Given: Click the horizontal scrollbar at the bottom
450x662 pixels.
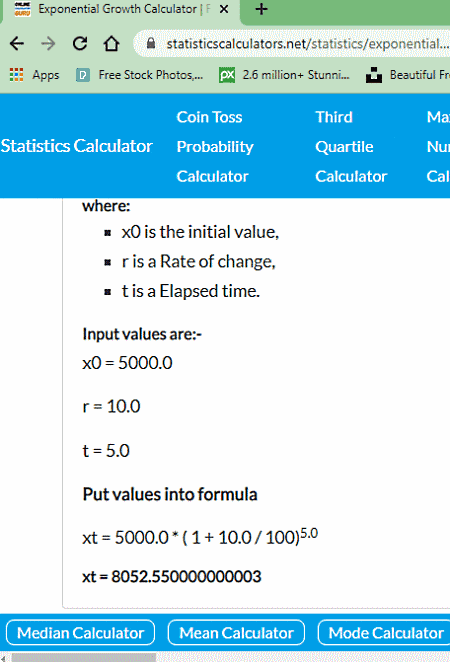Looking at the screenshot, I should pos(84,658).
